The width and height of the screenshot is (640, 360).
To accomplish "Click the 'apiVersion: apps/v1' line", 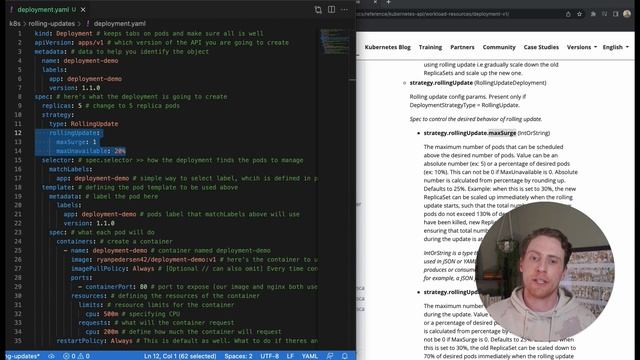I will pyautogui.click(x=69, y=42).
